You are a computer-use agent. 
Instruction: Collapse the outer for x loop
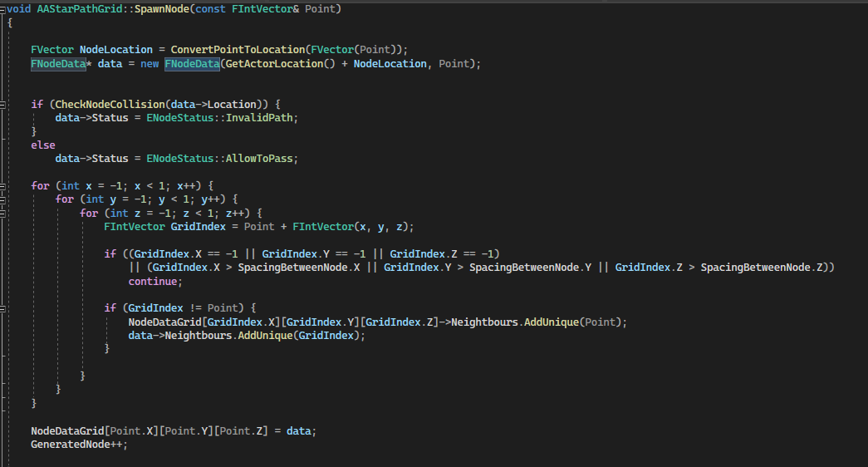point(3,185)
